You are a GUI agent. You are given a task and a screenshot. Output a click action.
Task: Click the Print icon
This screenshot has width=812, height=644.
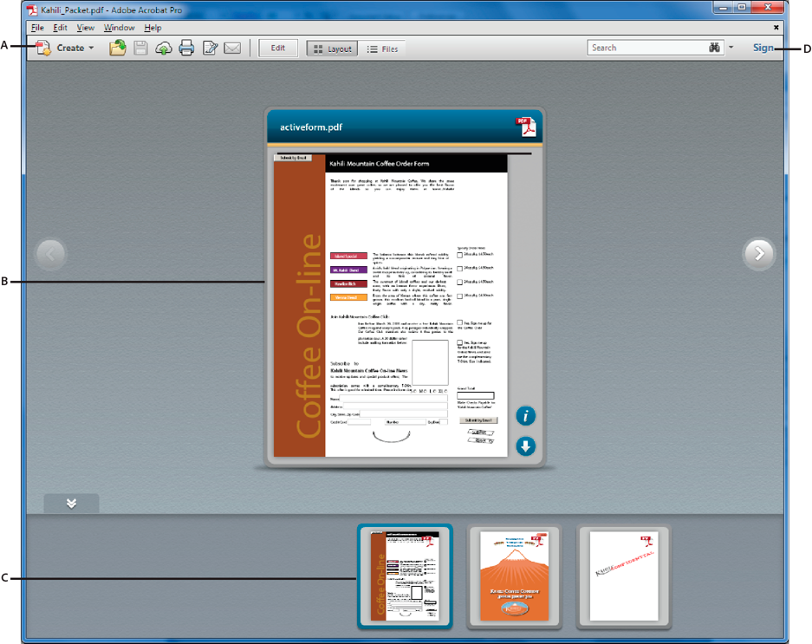point(186,49)
